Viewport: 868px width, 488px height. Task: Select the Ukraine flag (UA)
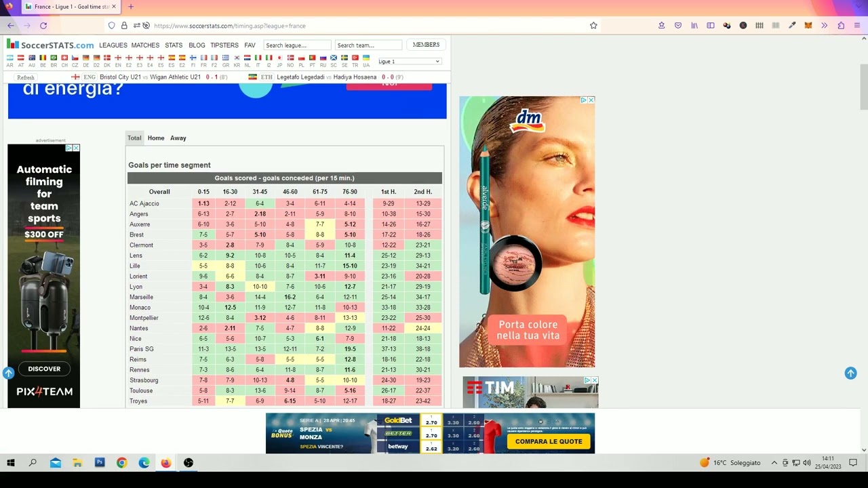[366, 58]
